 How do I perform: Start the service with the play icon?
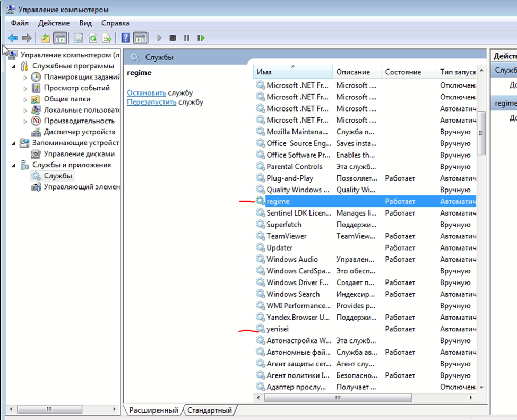tap(159, 38)
